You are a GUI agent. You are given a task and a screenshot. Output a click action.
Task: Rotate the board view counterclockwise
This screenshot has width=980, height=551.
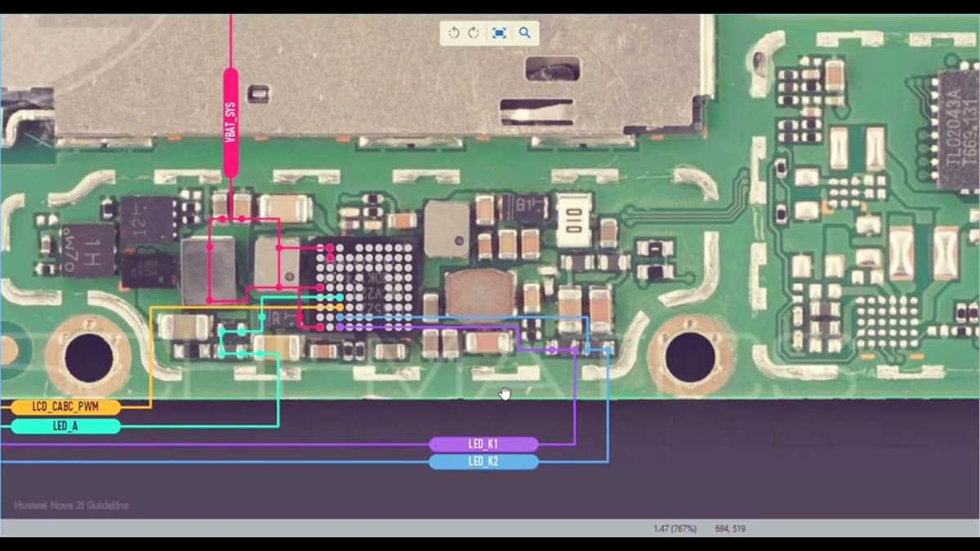pos(454,33)
